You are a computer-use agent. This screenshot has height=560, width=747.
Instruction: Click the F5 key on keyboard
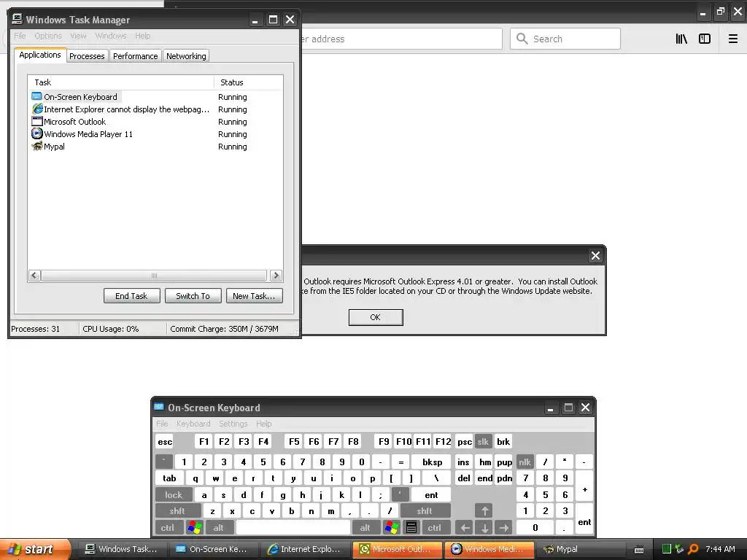(294, 441)
